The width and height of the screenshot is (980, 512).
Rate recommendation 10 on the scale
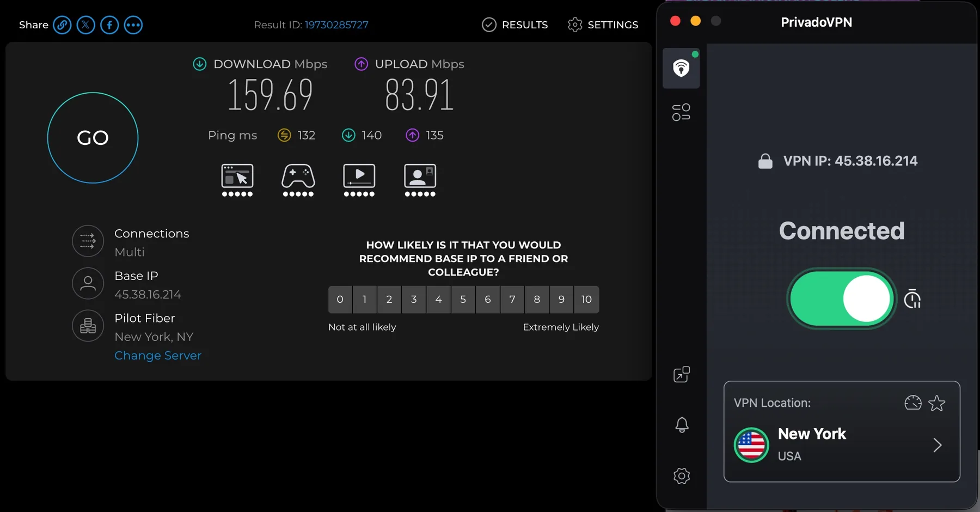587,300
